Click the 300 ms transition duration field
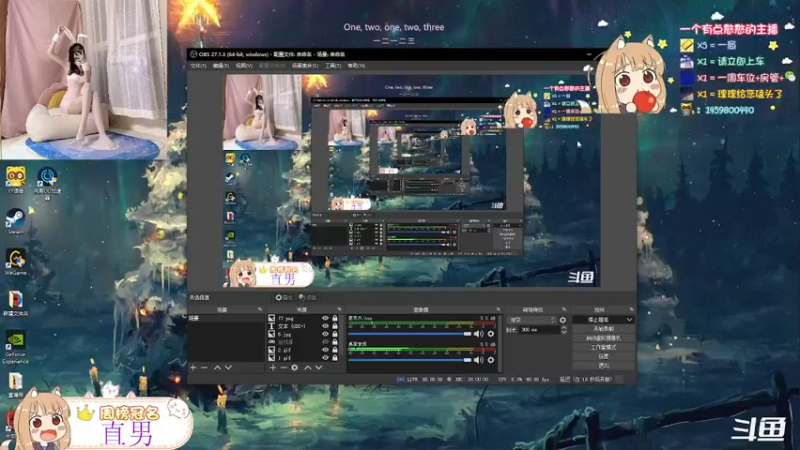Image resolution: width=800 pixels, height=450 pixels. [540, 330]
